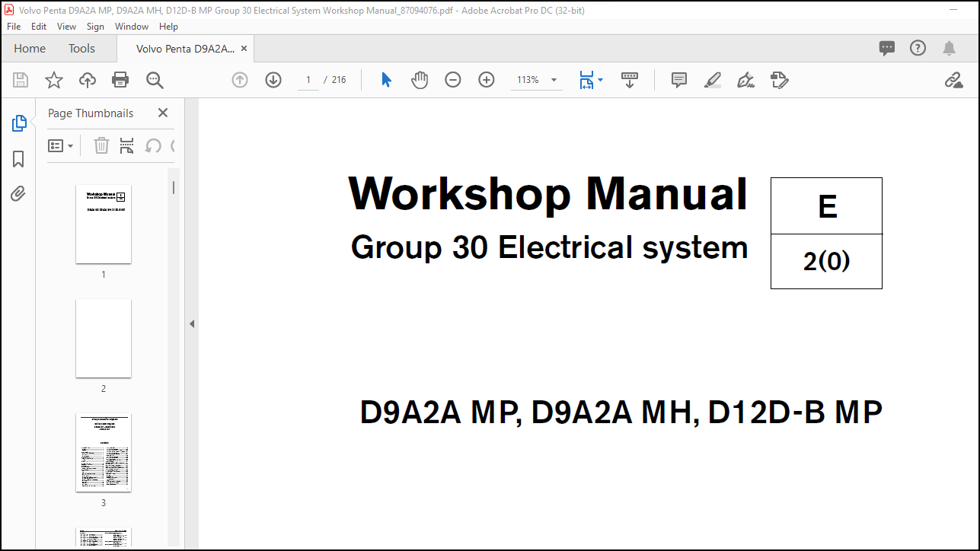
Task: Select the blank page 2 thumbnail
Action: (104, 339)
